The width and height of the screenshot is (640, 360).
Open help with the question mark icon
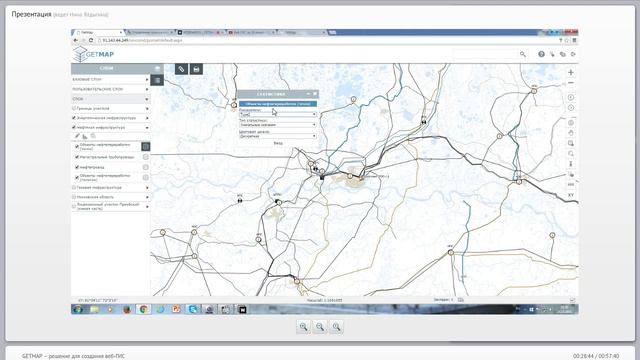click(x=541, y=54)
